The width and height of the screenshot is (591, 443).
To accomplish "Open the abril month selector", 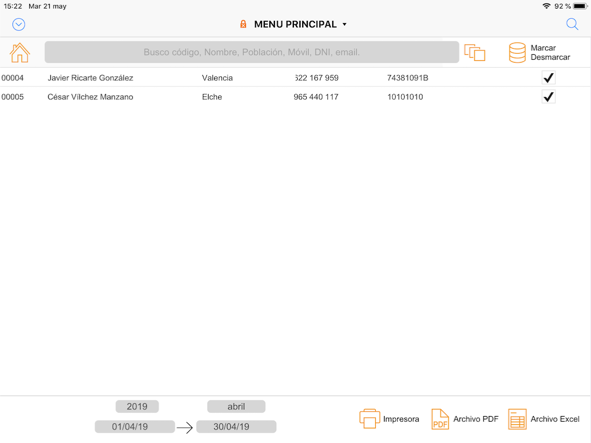I will tap(236, 406).
